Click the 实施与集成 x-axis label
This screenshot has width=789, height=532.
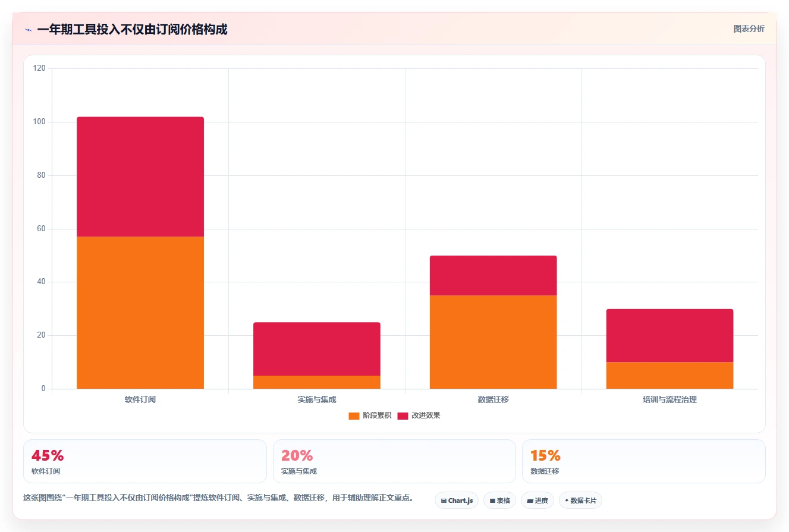coord(317,399)
